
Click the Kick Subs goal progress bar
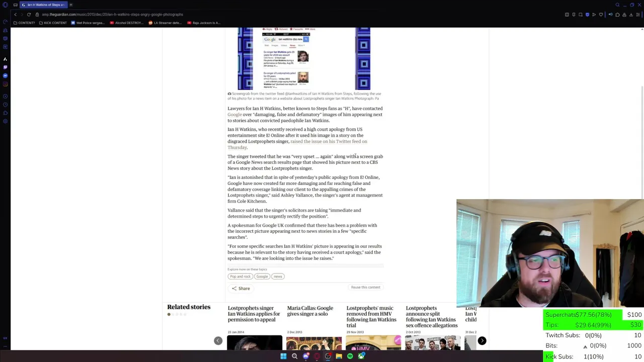point(593,356)
